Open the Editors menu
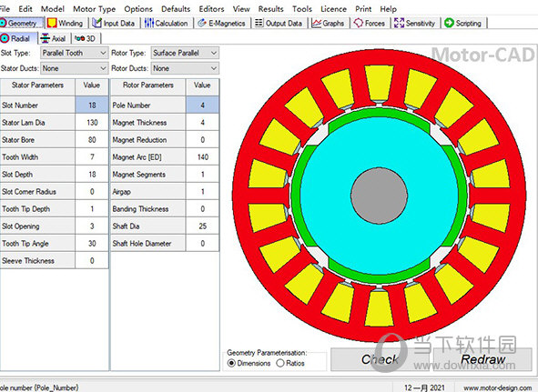 coord(212,9)
